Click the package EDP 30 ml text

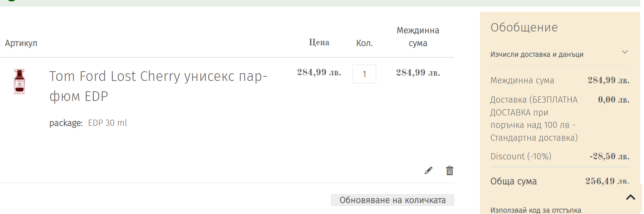[88, 123]
